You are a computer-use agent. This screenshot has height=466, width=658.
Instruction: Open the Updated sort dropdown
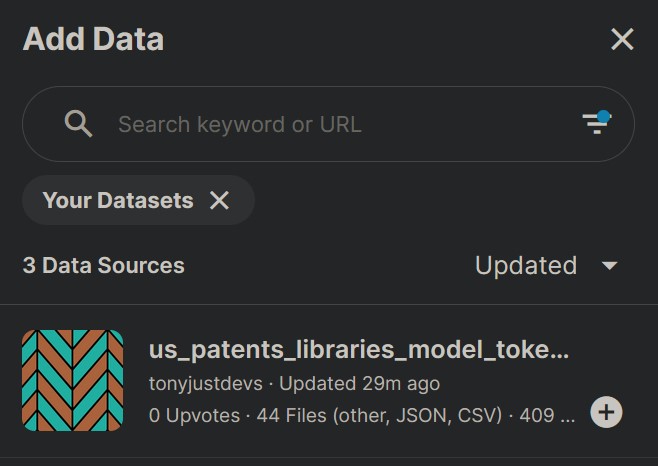[x=546, y=265]
